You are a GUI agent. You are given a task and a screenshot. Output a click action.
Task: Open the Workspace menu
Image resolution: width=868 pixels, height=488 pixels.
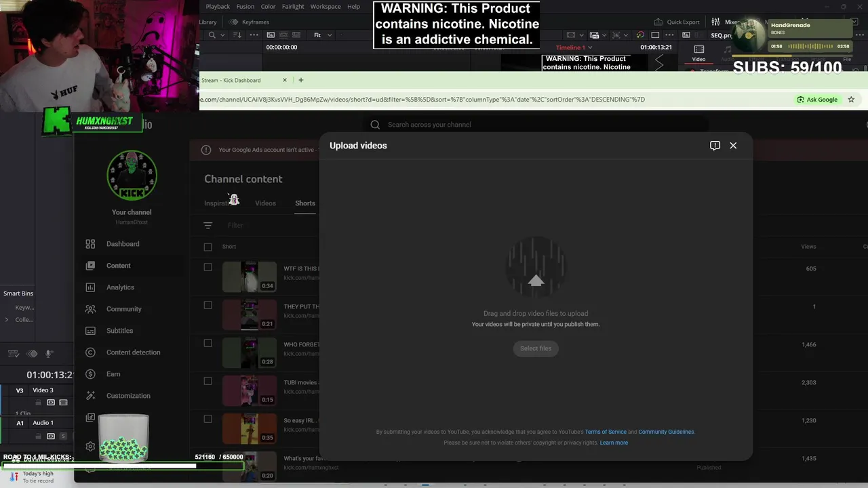pyautogui.click(x=325, y=7)
